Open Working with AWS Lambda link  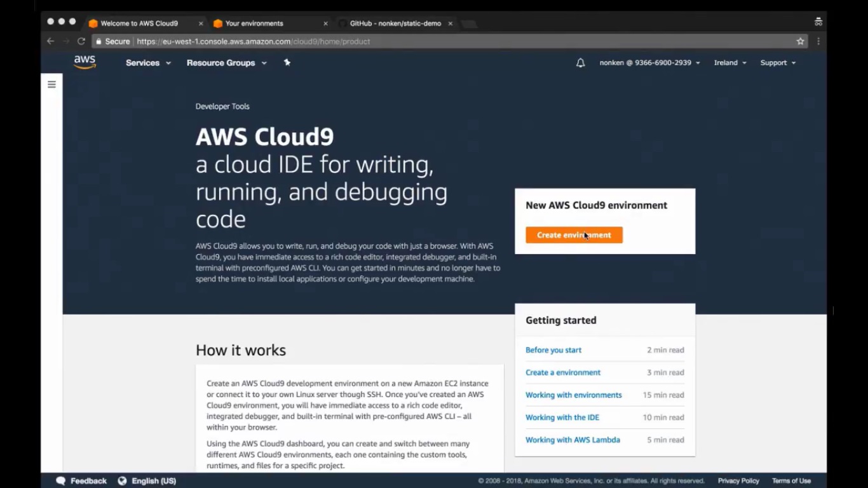pos(573,440)
